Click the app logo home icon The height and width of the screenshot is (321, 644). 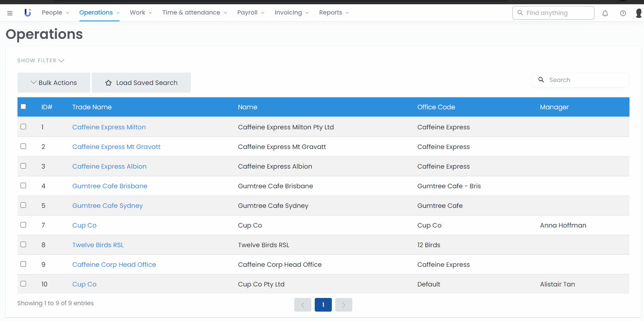[28, 13]
